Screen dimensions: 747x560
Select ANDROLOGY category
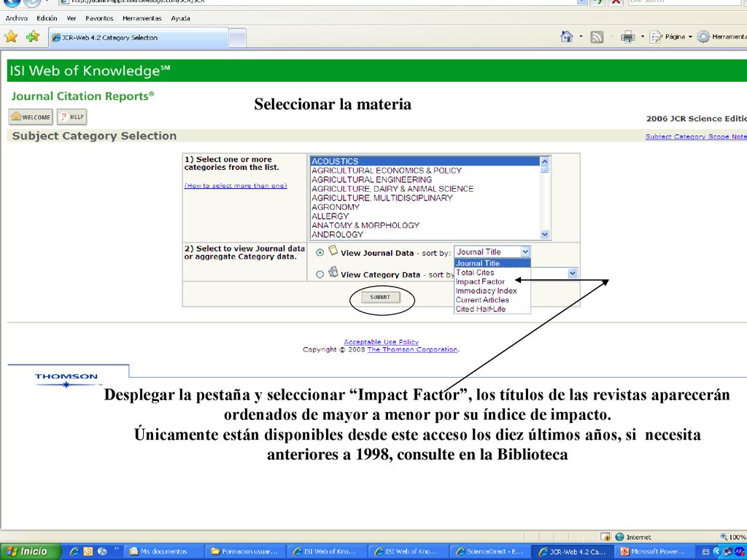tap(425, 234)
